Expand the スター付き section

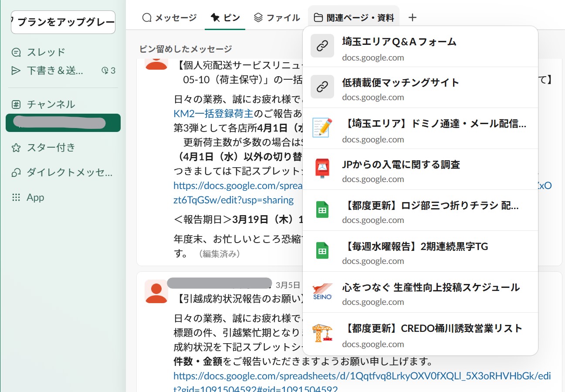51,148
